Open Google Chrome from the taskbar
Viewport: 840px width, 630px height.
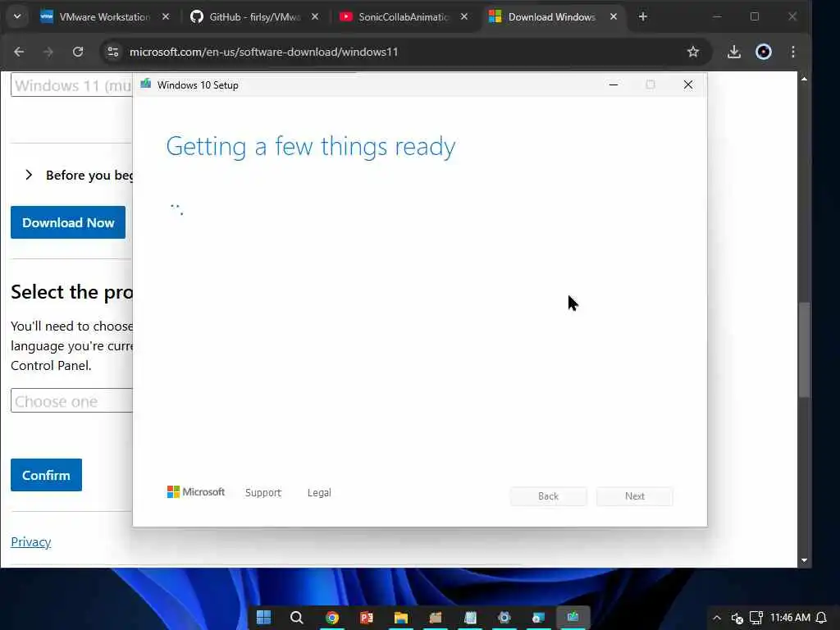tap(332, 618)
